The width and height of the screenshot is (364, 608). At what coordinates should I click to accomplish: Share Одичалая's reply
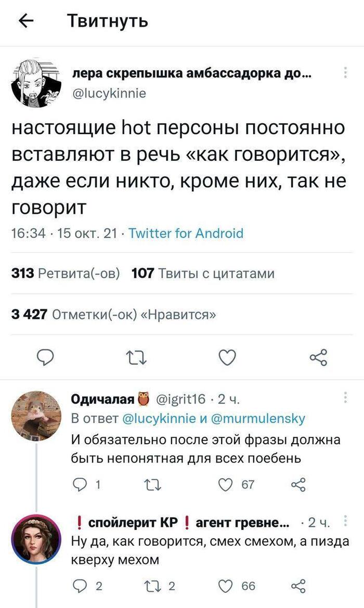click(298, 485)
